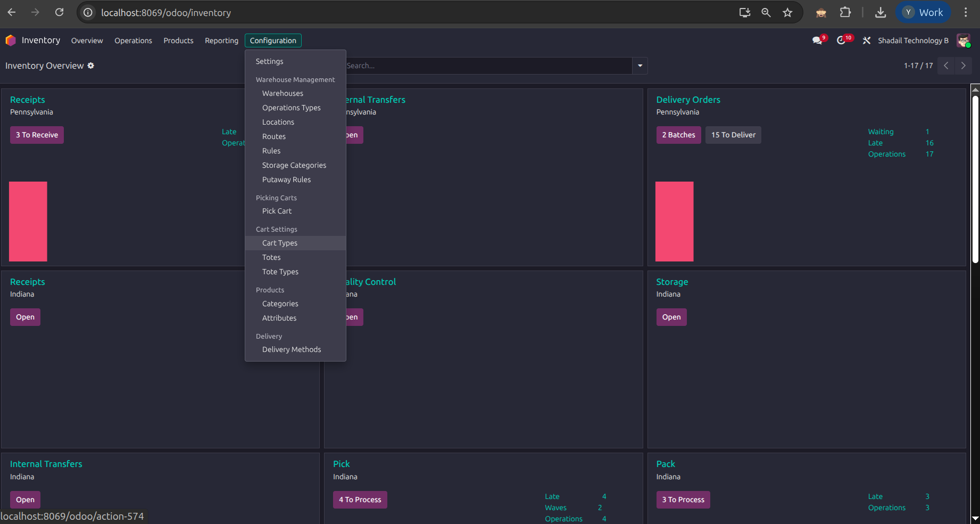This screenshot has width=980, height=524.
Task: Click Open on Internal Transfers Indiana card
Action: click(x=25, y=500)
